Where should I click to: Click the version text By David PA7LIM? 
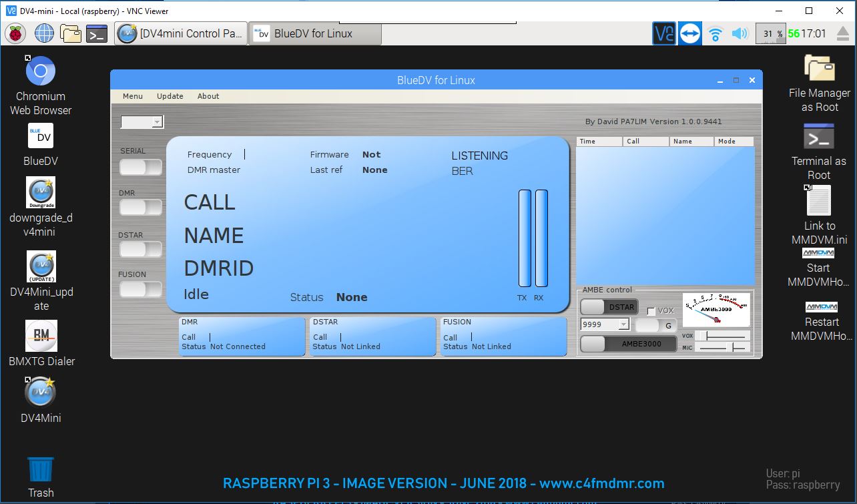click(653, 121)
